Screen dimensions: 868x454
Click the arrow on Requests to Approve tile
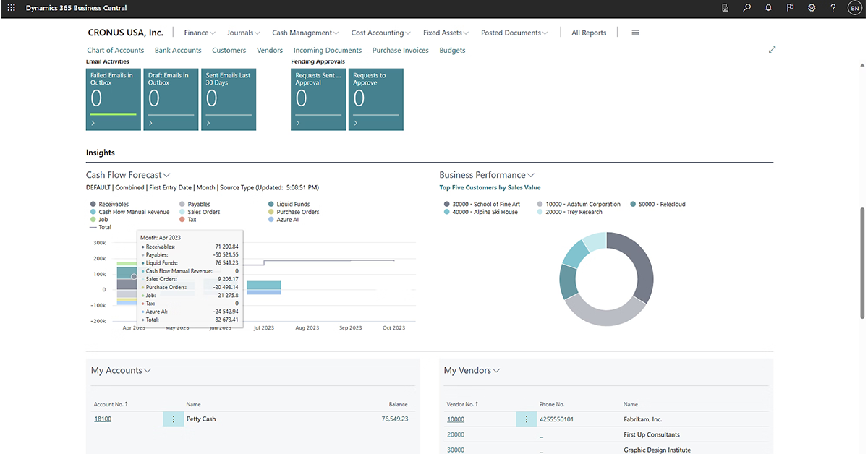[355, 124]
